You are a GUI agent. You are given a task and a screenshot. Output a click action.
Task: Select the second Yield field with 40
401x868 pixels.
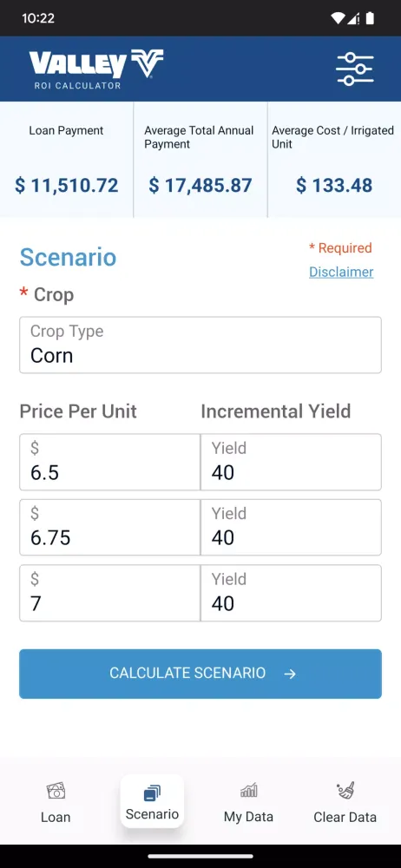(291, 528)
